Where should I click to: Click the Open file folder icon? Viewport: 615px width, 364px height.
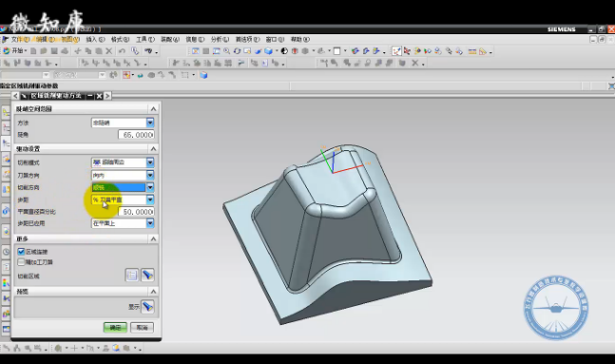click(44, 51)
